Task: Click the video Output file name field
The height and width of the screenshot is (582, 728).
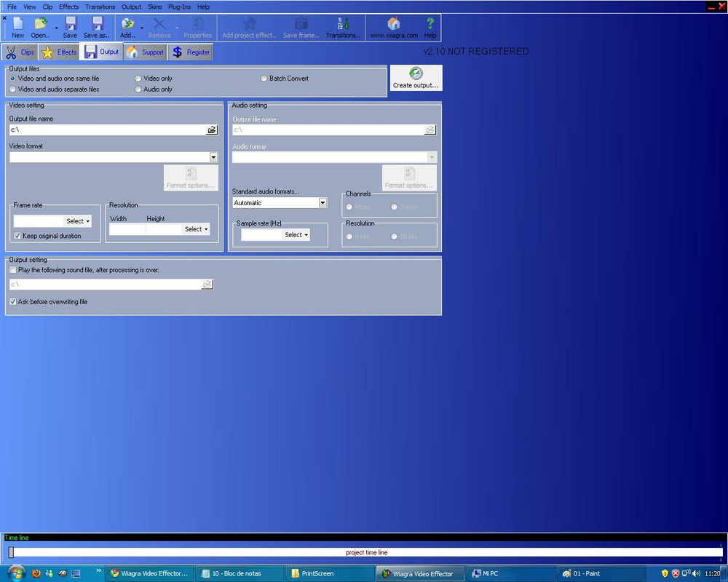Action: pyautogui.click(x=107, y=130)
